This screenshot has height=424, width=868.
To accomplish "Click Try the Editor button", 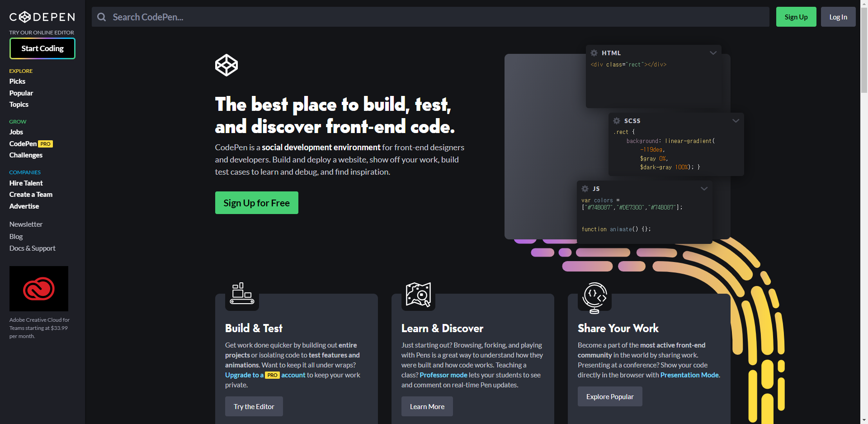I will coord(254,406).
